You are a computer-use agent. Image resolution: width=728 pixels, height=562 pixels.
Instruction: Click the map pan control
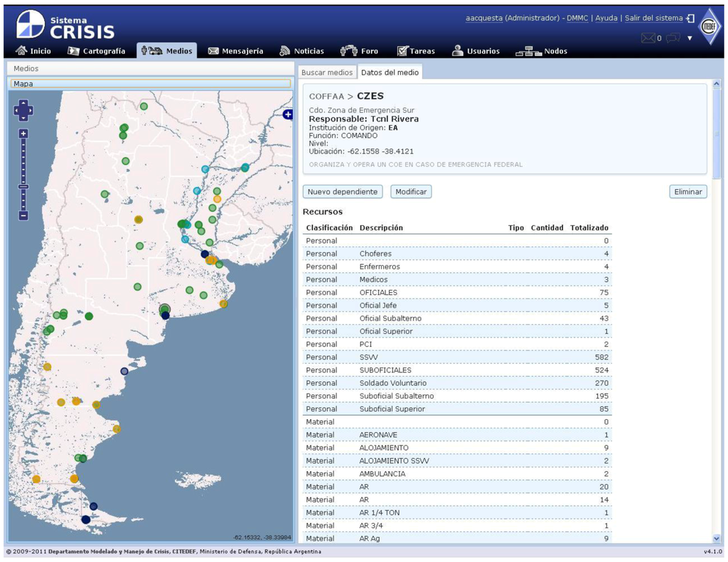[23, 110]
